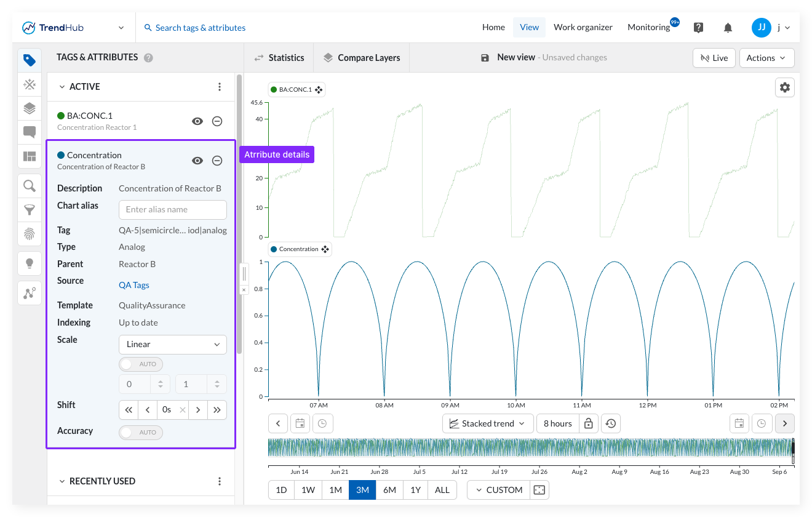Click the overview timeline range slider

531,447
